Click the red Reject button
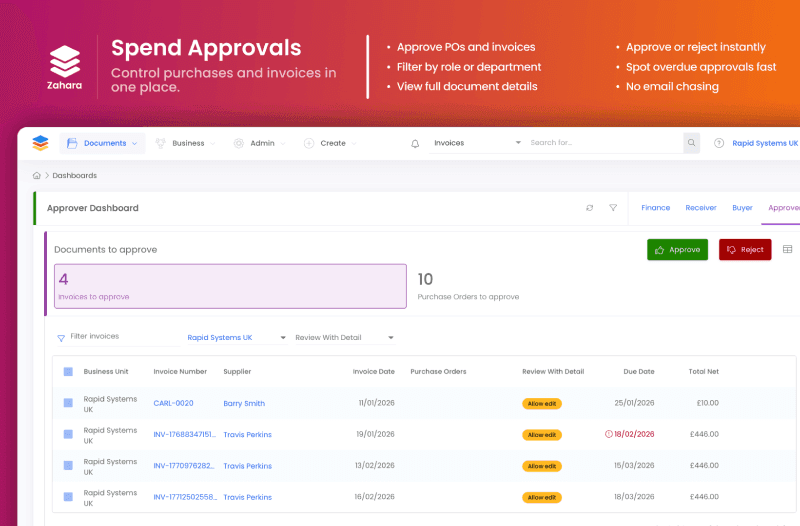The height and width of the screenshot is (526, 800). [x=745, y=249]
